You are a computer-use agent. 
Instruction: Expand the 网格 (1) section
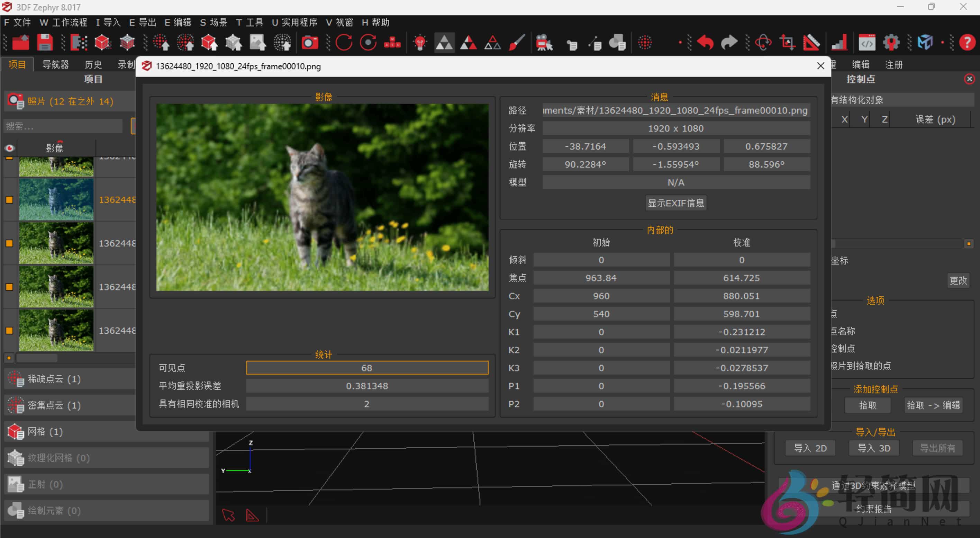click(45, 431)
